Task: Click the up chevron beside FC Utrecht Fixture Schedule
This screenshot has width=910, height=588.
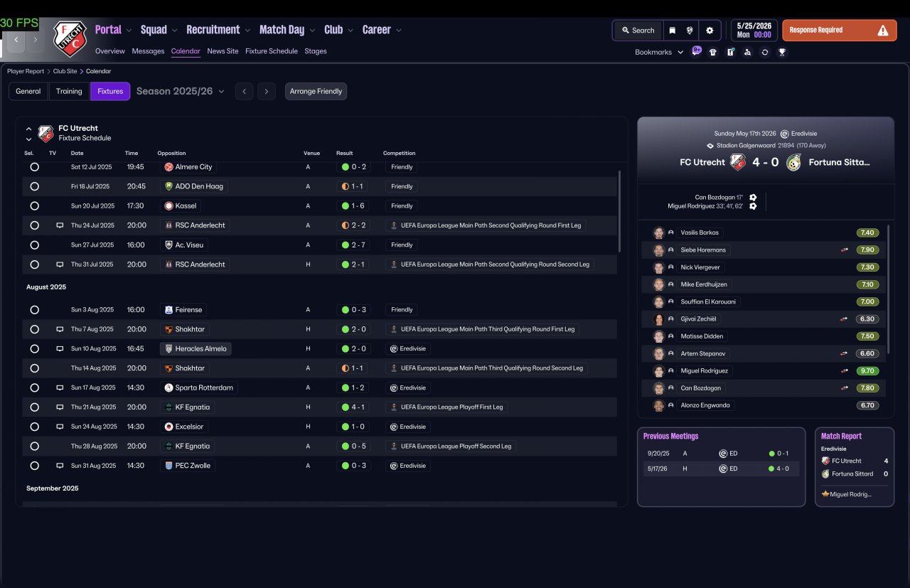Action: click(28, 129)
